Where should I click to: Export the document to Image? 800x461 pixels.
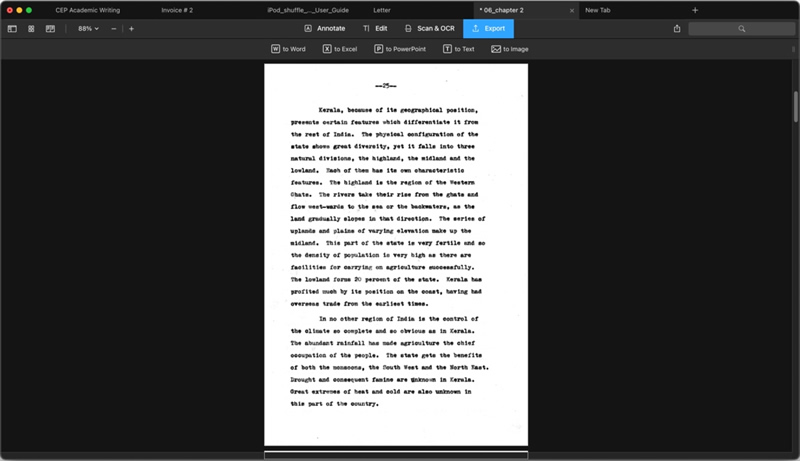click(x=509, y=49)
